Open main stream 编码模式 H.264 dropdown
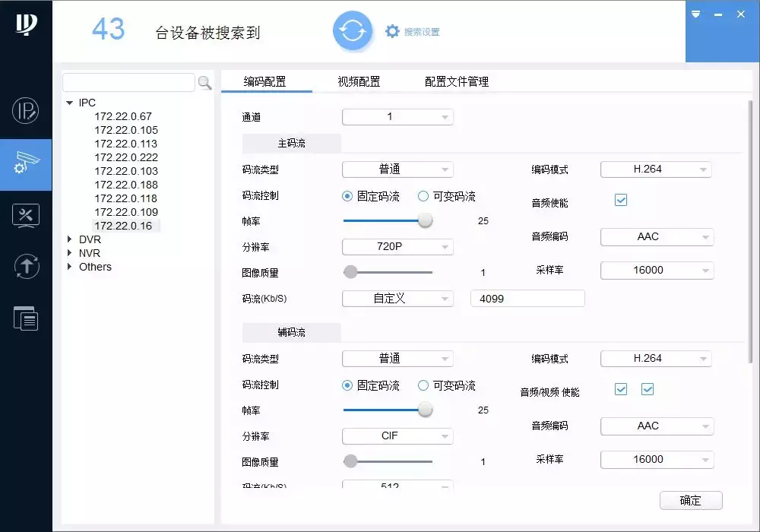 tap(656, 169)
